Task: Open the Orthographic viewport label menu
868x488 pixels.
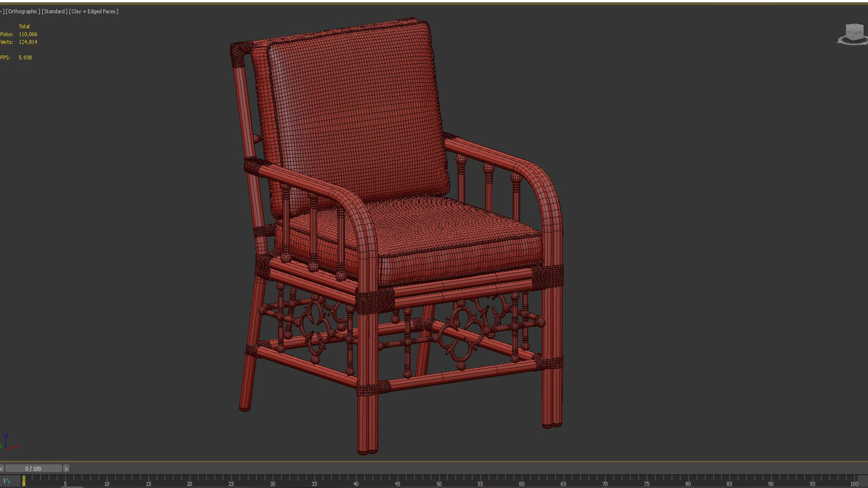Action: [23, 11]
